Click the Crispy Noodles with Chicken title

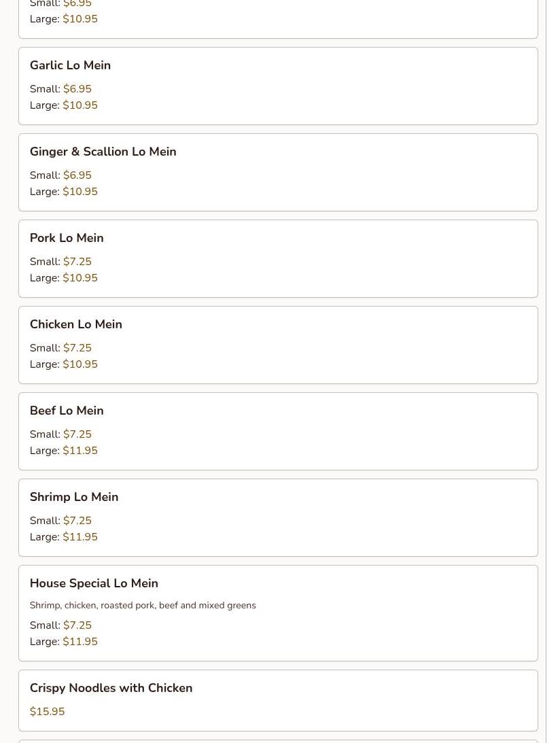click(x=111, y=688)
